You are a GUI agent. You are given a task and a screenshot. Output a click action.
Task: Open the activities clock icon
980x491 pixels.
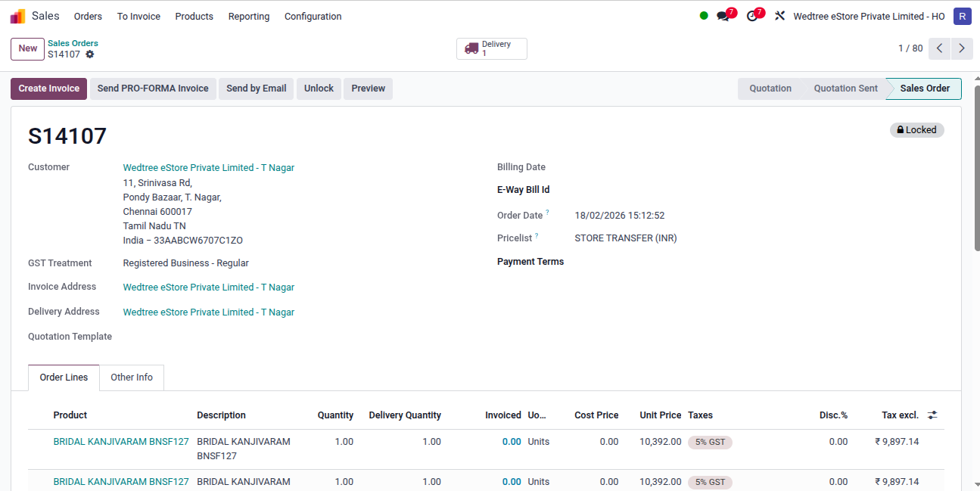coord(752,16)
